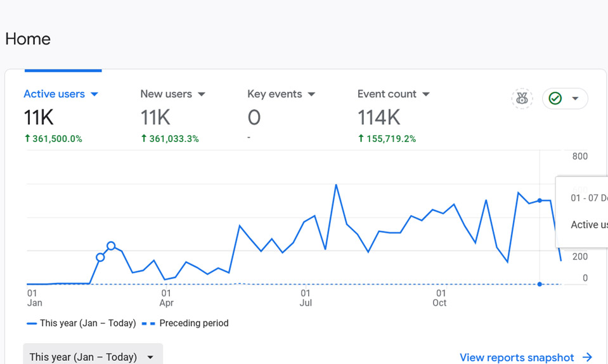Click the upper annotation circle on the chart

[111, 246]
